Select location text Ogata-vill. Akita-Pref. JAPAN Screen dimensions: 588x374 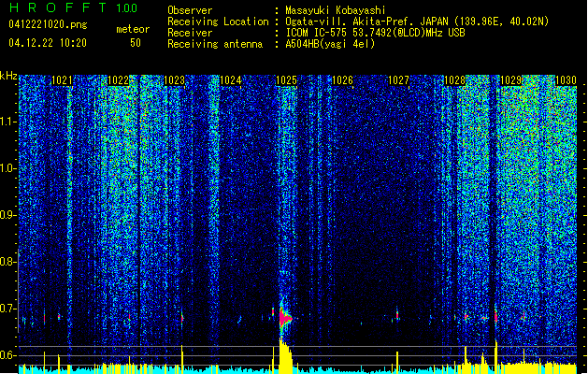[366, 22]
